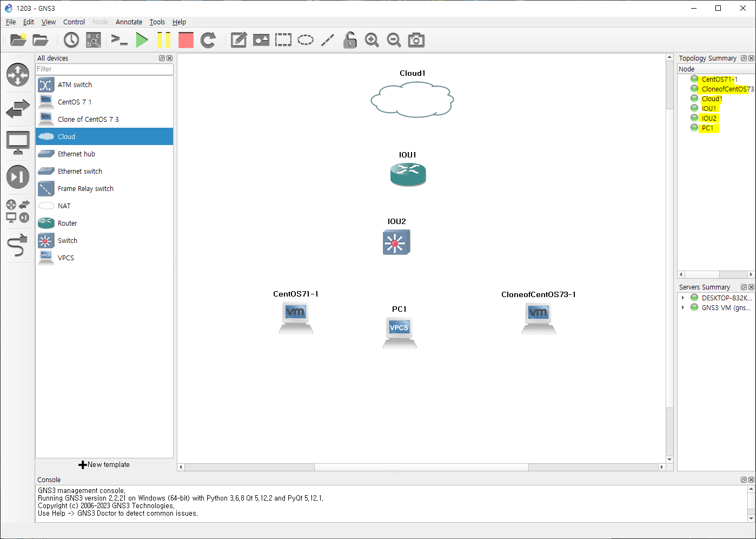This screenshot has width=756, height=539.
Task: Take a screenshot of the topology
Action: pyautogui.click(x=416, y=40)
